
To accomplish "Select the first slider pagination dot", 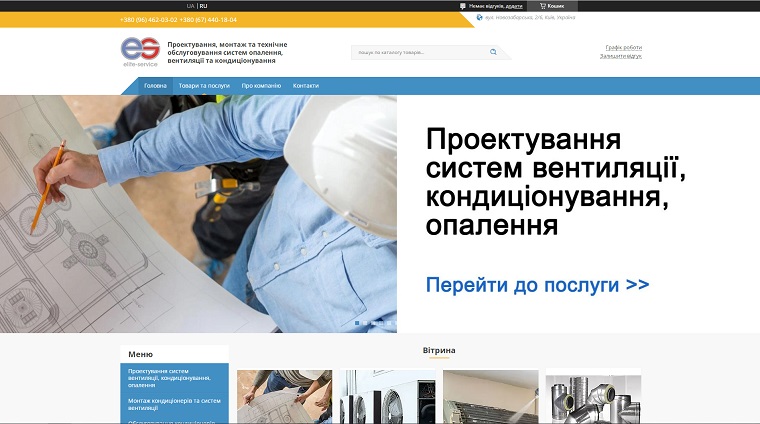I will (x=357, y=323).
